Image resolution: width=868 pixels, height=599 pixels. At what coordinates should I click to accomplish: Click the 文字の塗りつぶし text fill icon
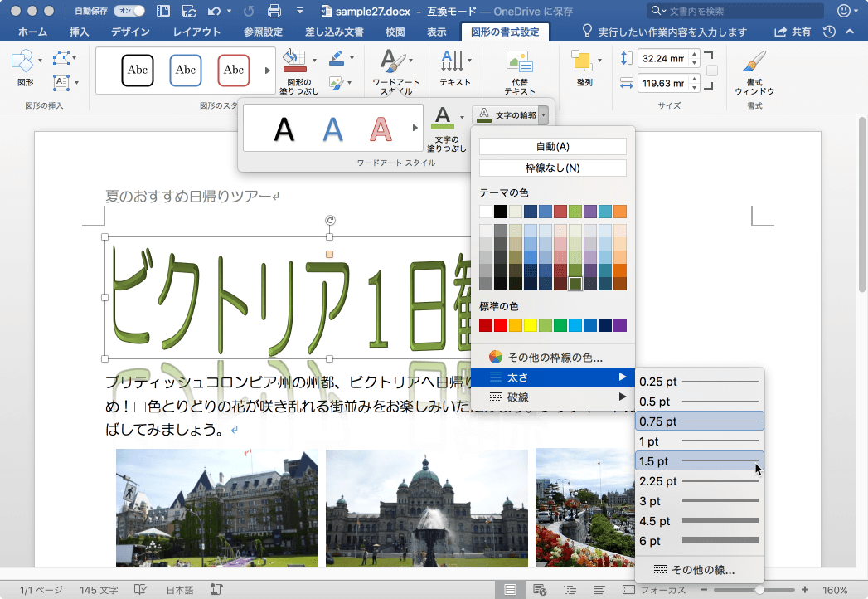pyautogui.click(x=444, y=118)
